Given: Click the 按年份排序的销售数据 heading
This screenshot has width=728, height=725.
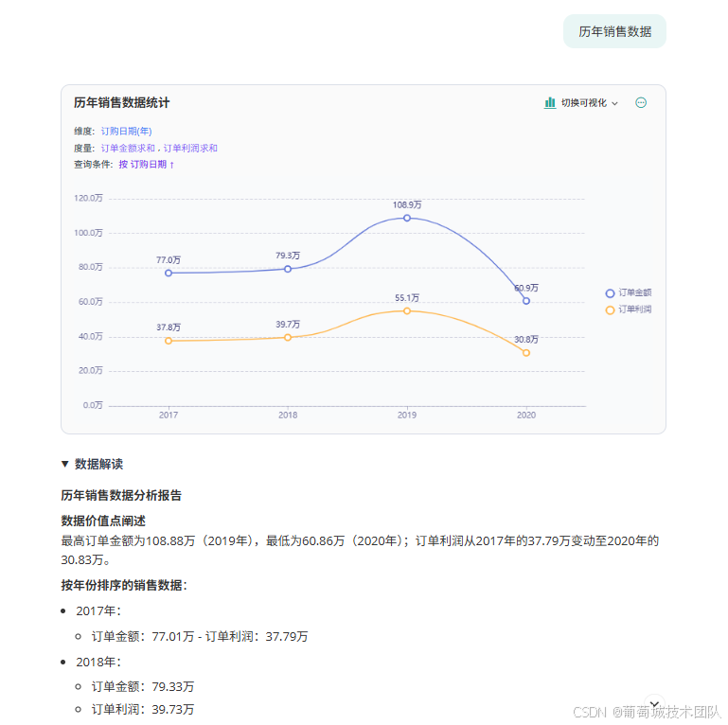Looking at the screenshot, I should tap(124, 585).
